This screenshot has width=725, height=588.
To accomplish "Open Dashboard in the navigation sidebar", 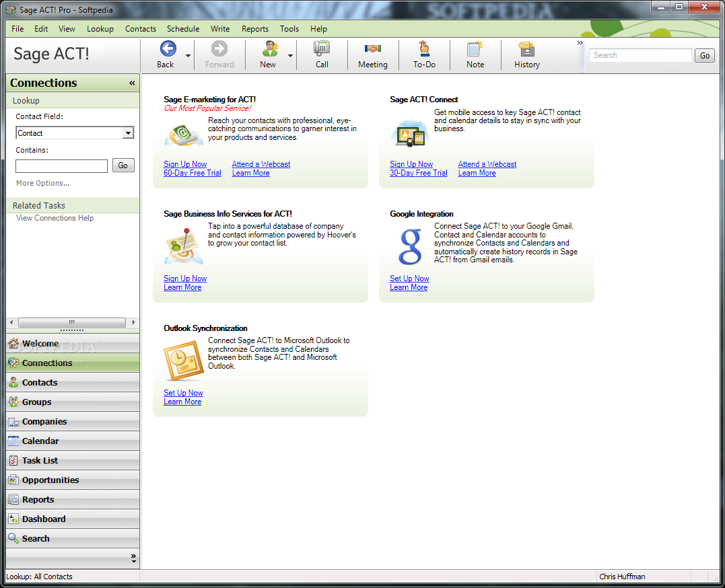I will (x=73, y=519).
